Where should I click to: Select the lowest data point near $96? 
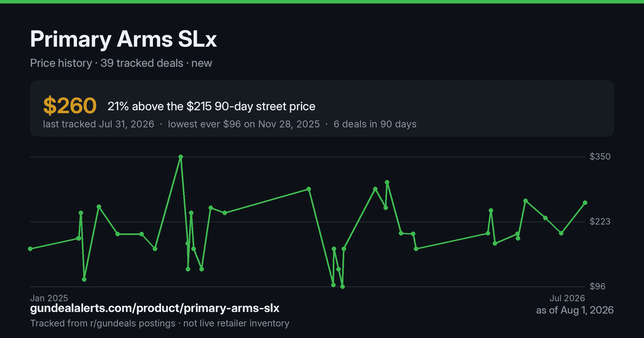pyautogui.click(x=342, y=286)
